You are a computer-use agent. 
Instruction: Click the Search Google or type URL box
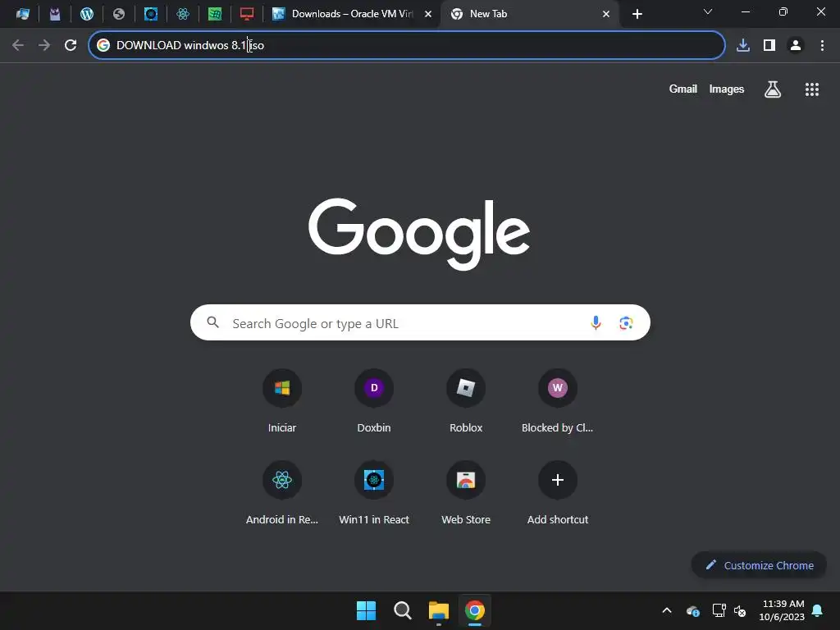(x=420, y=322)
